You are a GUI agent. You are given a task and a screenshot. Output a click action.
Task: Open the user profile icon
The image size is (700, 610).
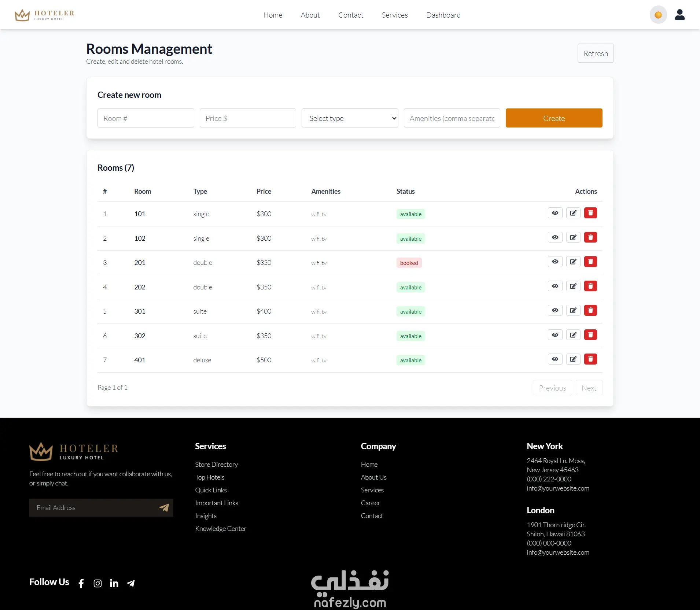pyautogui.click(x=679, y=15)
